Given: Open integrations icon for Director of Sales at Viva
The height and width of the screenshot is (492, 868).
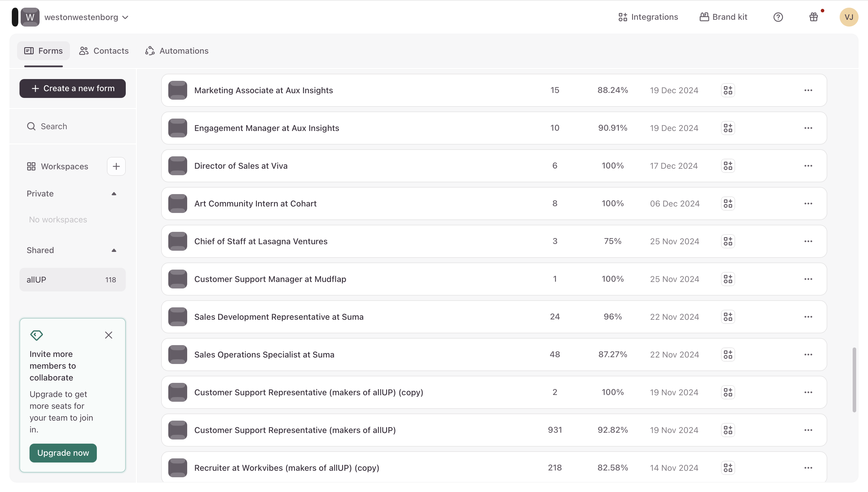Looking at the screenshot, I should (x=728, y=166).
